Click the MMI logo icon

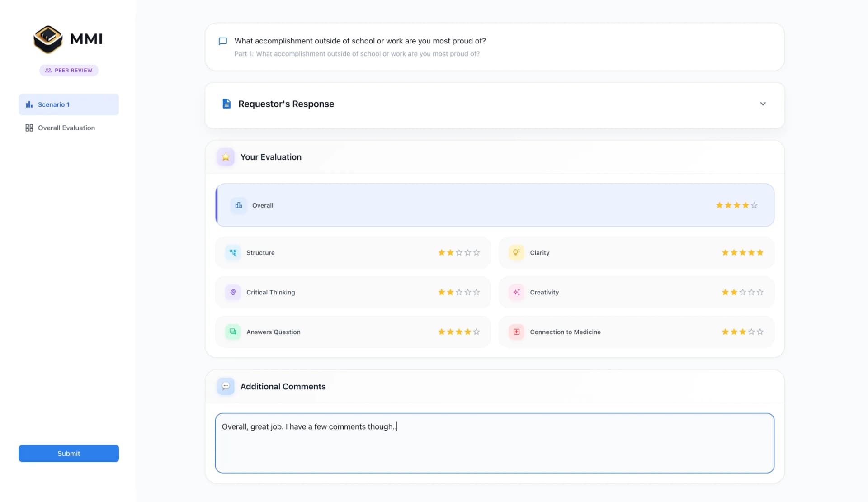pyautogui.click(x=48, y=39)
